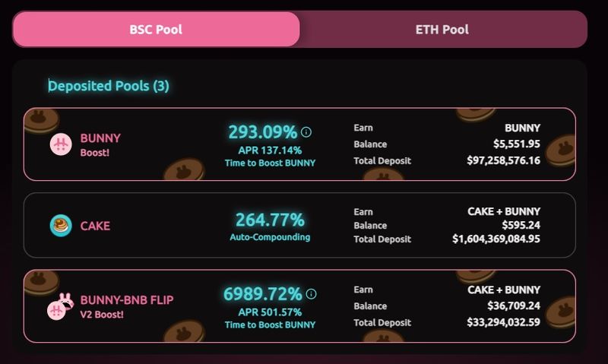Click the $5,551.95 balance in BUNNY pool
Image resolution: width=608 pixels, height=364 pixels.
516,144
